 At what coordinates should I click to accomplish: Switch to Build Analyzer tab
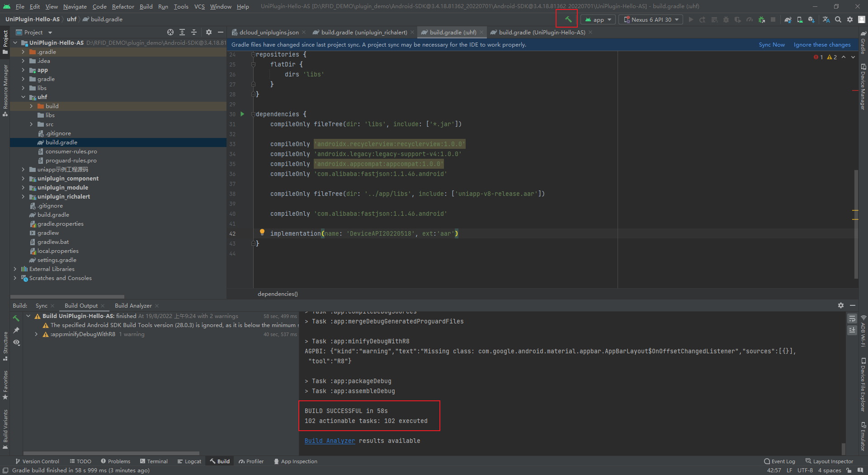click(133, 305)
